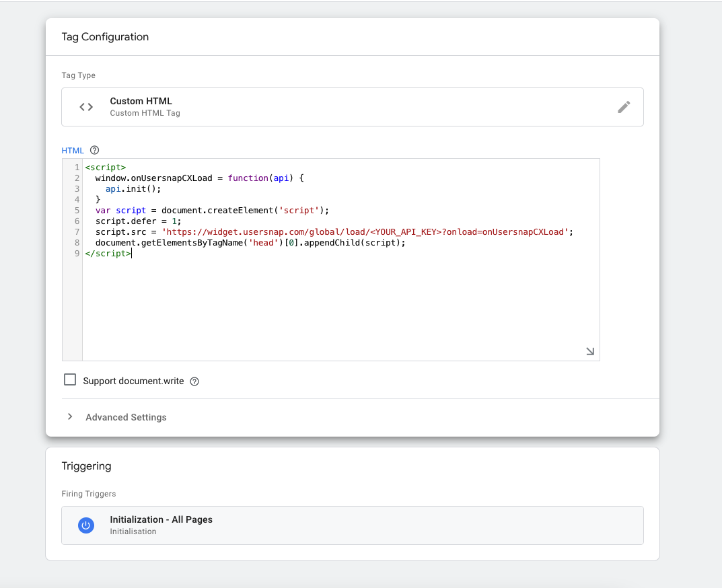
Task: Click the blue Initialization trigger power icon
Action: click(x=86, y=525)
